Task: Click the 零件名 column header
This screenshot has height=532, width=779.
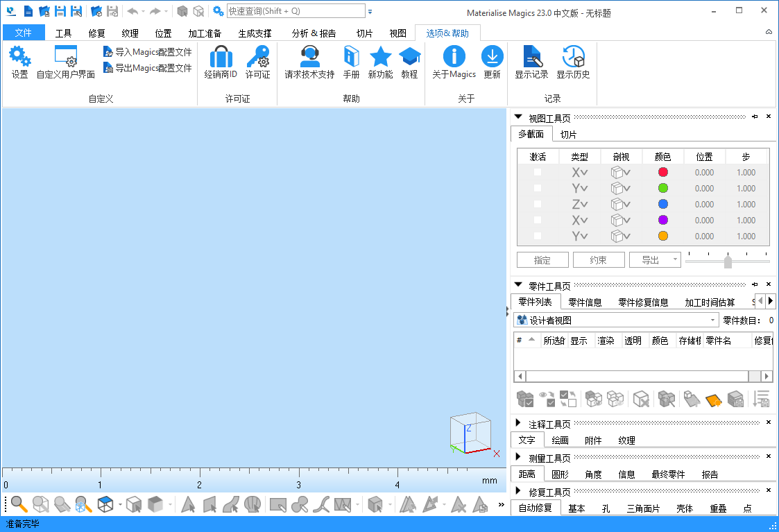Action: (x=728, y=341)
